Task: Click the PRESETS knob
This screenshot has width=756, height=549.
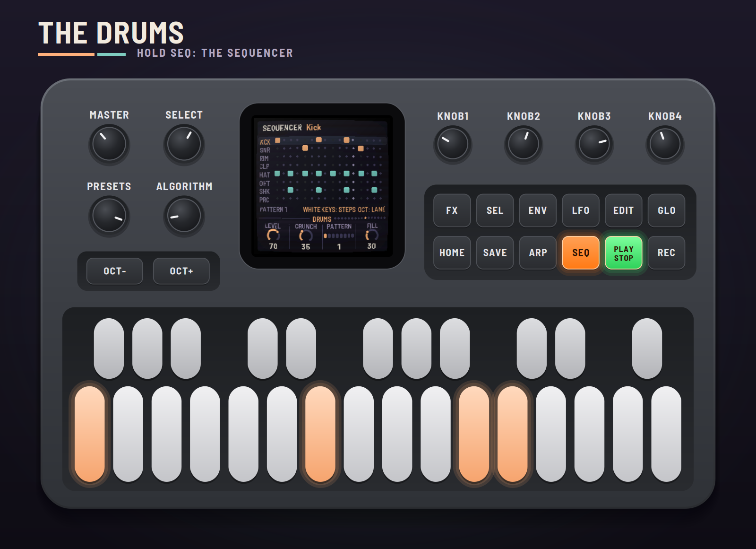Action: [x=109, y=216]
